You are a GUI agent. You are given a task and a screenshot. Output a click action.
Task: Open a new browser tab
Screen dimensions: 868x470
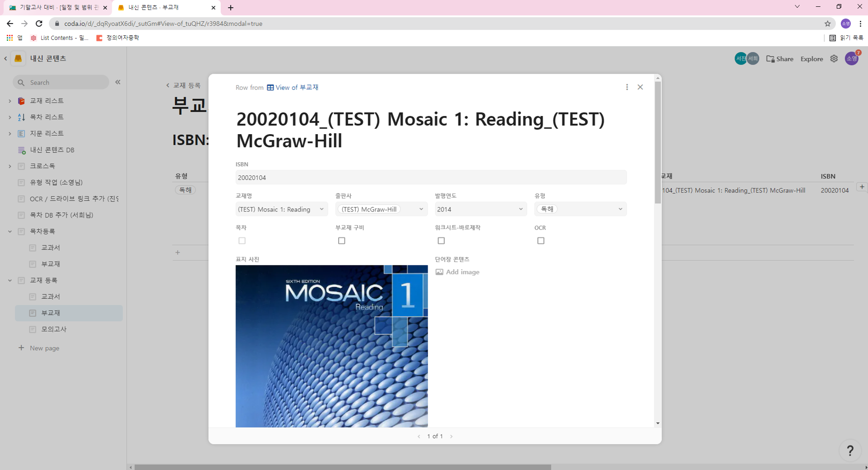point(231,8)
